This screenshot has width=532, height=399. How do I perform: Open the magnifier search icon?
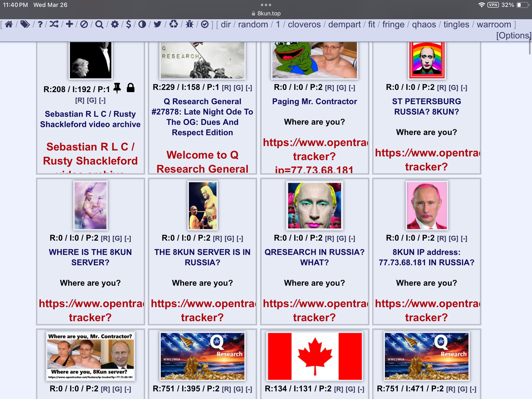point(99,24)
